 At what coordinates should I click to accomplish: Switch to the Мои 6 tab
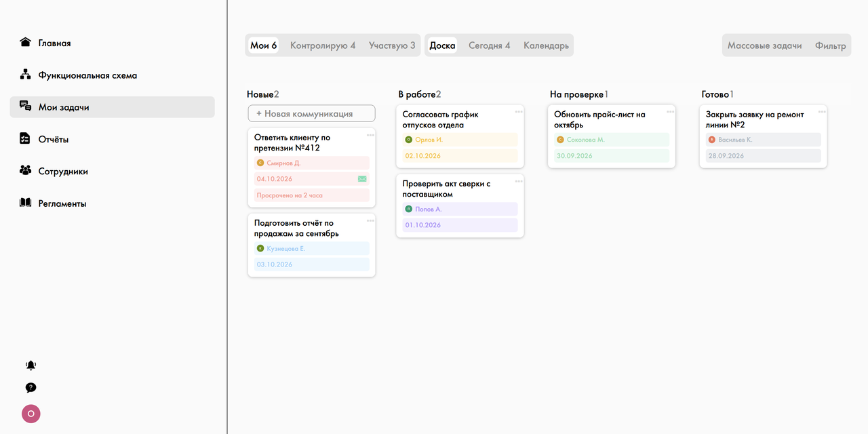pos(264,45)
